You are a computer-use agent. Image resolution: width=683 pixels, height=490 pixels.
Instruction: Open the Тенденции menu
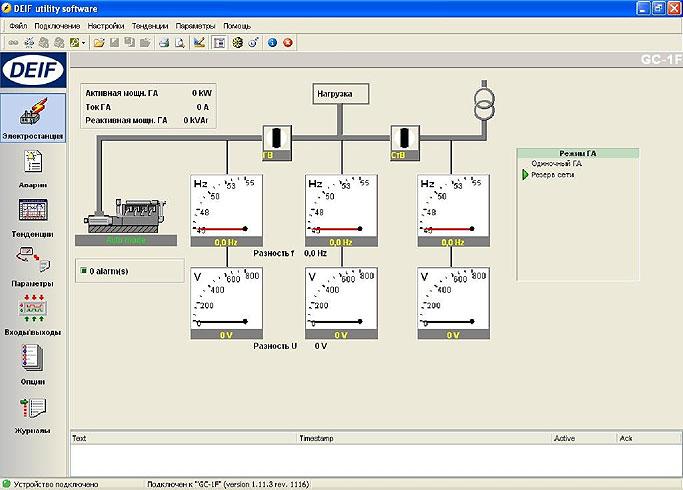pyautogui.click(x=150, y=26)
